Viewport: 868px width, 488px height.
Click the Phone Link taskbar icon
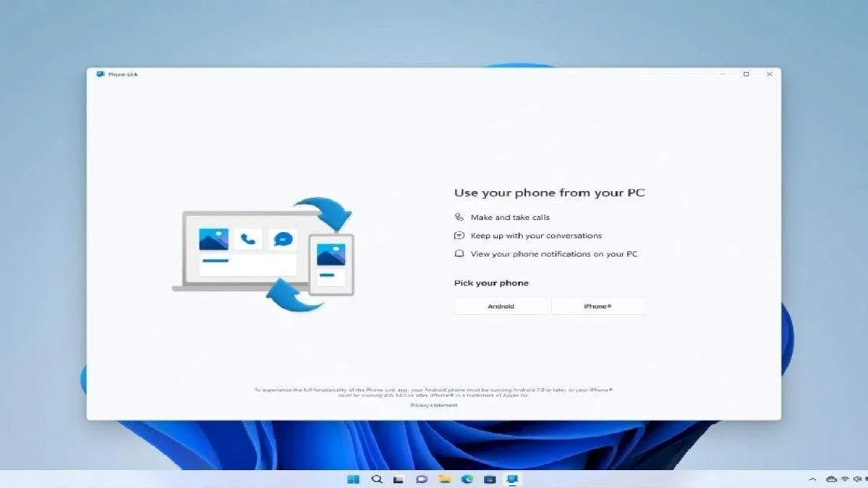pyautogui.click(x=514, y=479)
